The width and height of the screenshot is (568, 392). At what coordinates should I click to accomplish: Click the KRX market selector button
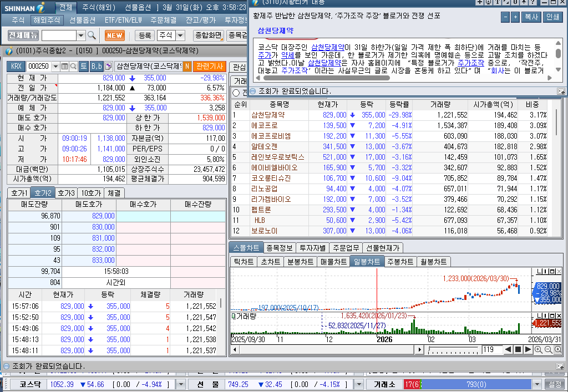tap(16, 66)
